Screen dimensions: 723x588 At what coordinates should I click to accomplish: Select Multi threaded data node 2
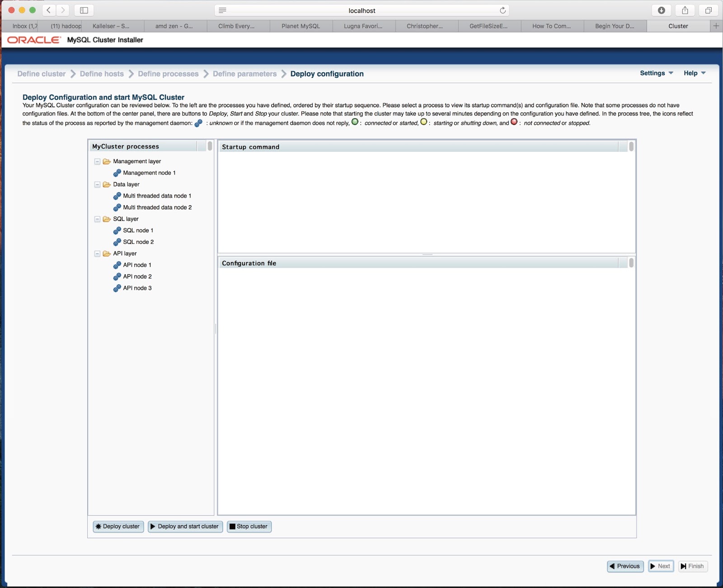click(157, 207)
